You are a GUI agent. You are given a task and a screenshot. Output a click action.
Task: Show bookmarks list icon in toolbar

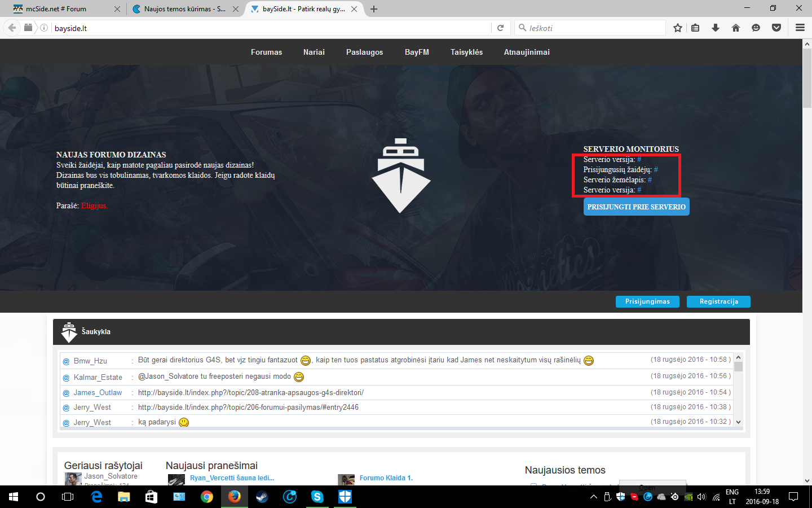click(x=695, y=28)
